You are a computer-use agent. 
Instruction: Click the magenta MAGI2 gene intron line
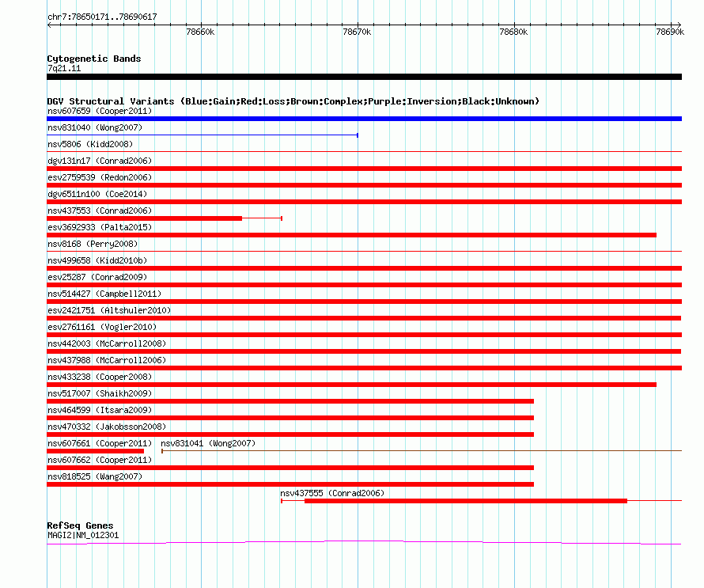[x=364, y=543]
